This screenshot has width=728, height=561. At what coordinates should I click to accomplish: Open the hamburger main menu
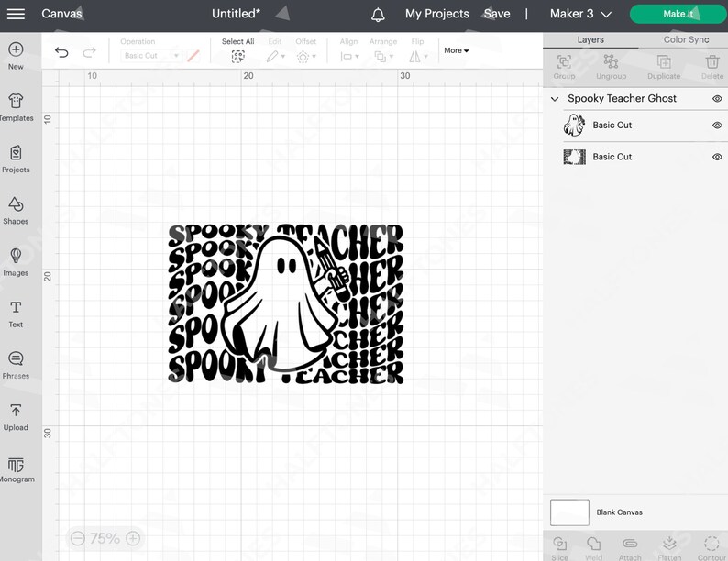(16, 14)
